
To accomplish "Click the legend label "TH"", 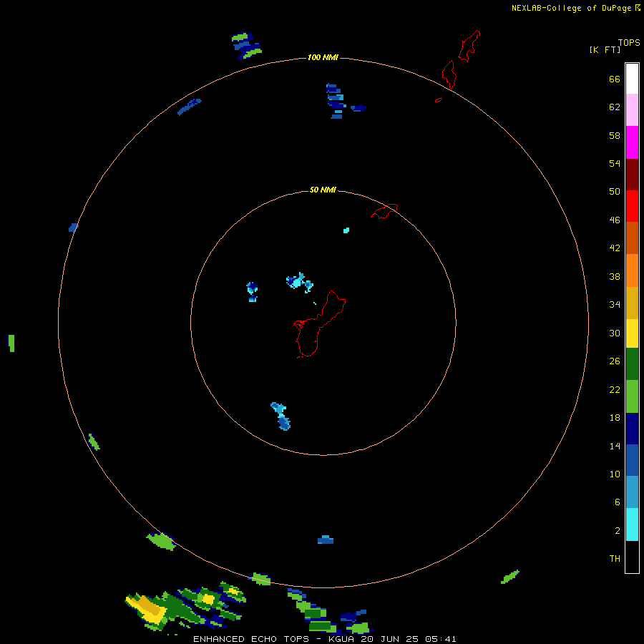I will (615, 559).
